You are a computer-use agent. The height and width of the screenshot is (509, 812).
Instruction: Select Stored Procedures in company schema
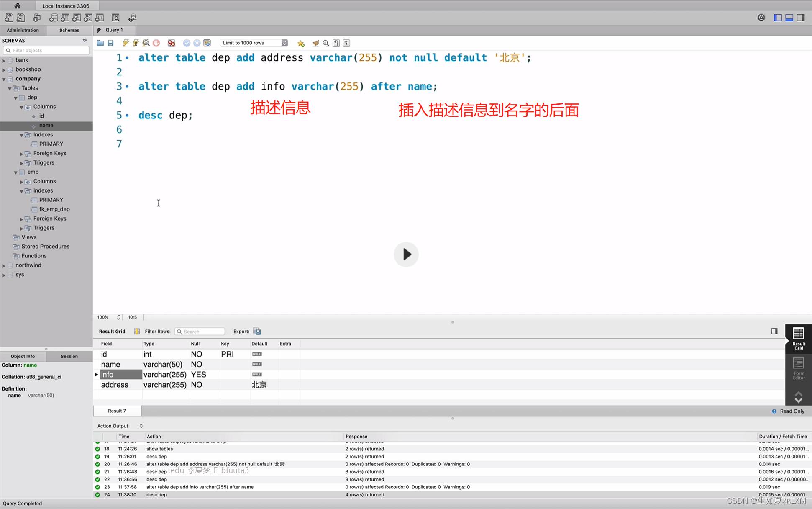tap(45, 247)
